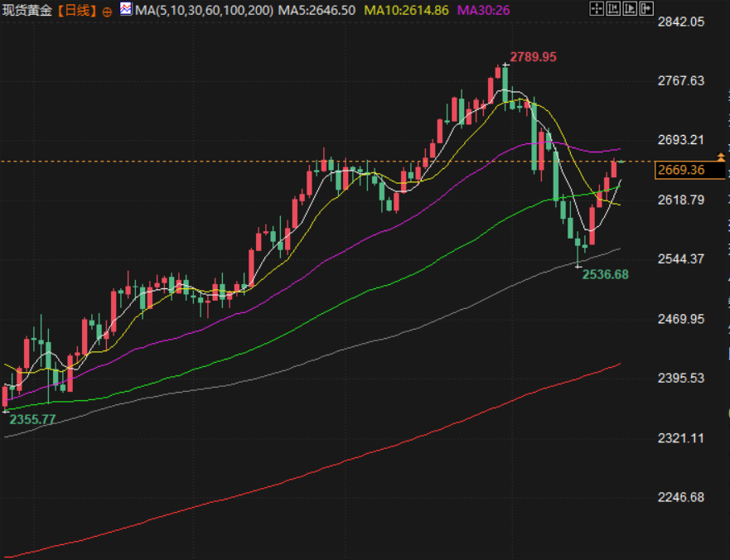Click the 2842.05 price axis label

(x=679, y=22)
